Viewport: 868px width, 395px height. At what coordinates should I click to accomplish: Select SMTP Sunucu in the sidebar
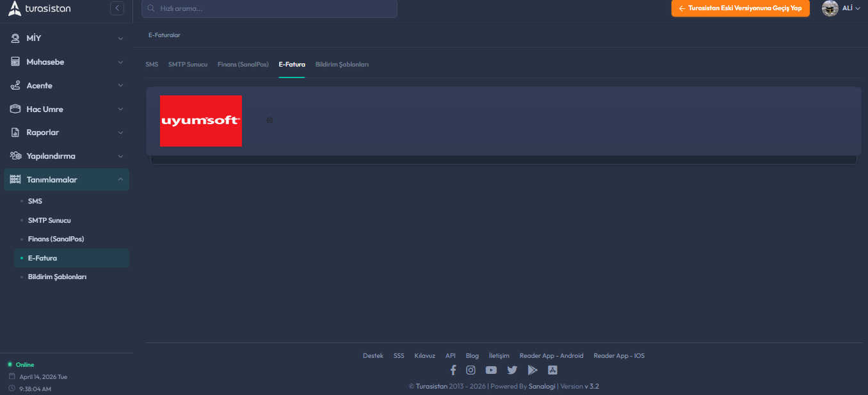[x=49, y=220]
